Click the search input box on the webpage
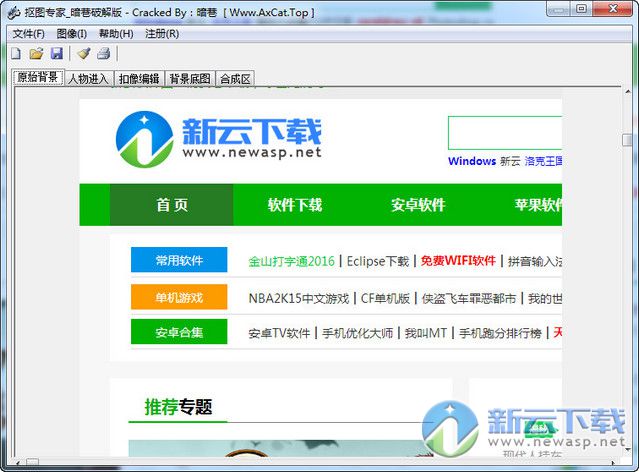The image size is (639, 472). click(x=505, y=133)
